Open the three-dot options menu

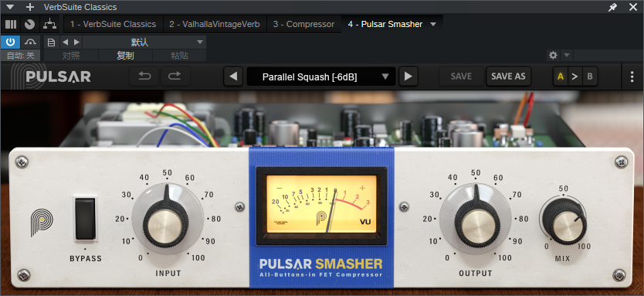[632, 77]
